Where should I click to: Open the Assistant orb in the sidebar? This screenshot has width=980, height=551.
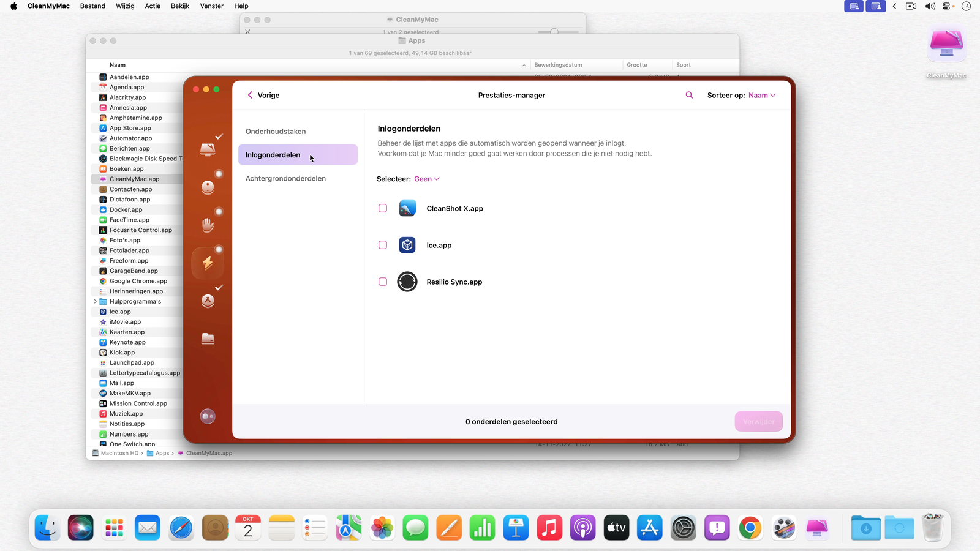click(208, 416)
